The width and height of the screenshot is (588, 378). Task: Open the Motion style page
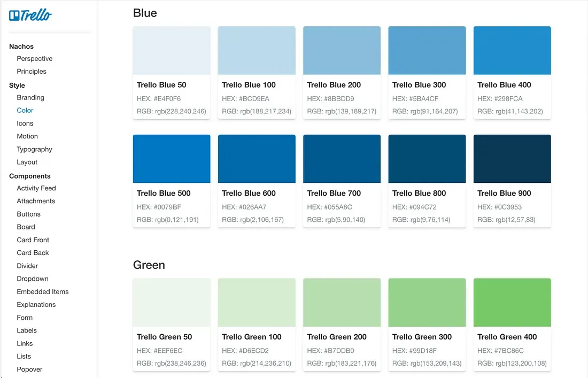point(27,136)
